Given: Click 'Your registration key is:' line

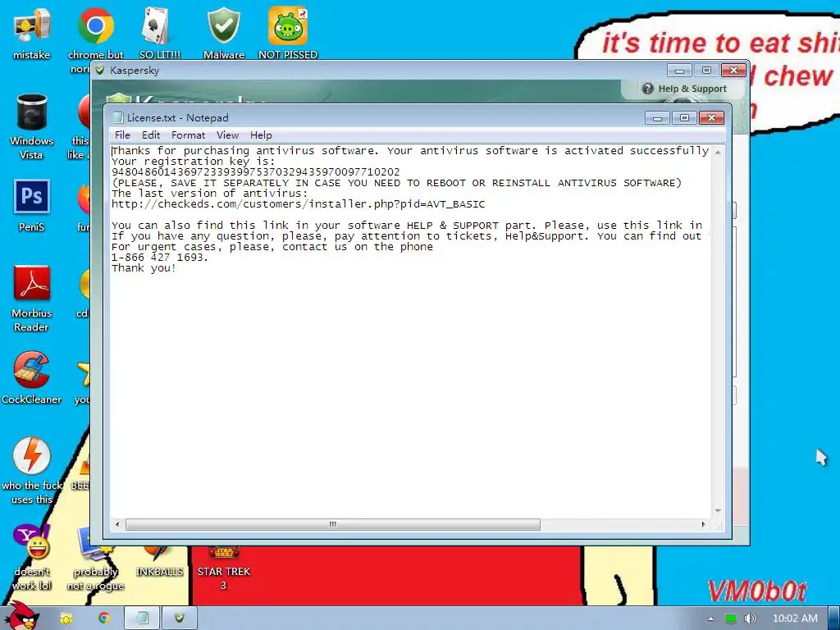Looking at the screenshot, I should [x=193, y=162].
